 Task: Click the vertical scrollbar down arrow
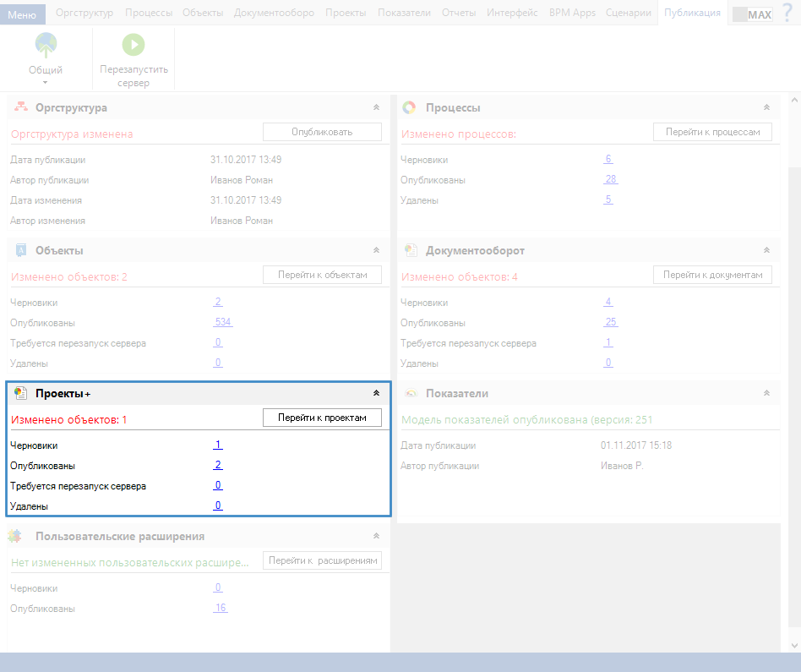794,646
